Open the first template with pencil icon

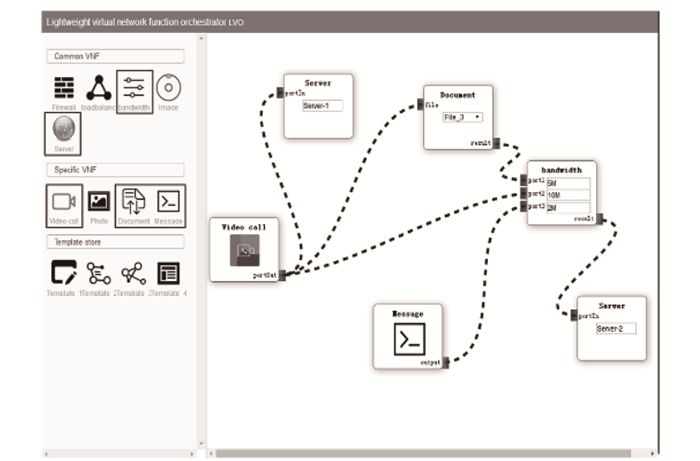click(63, 272)
